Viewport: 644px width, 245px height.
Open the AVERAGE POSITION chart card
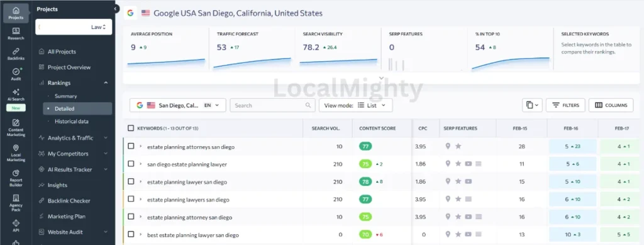click(166, 49)
